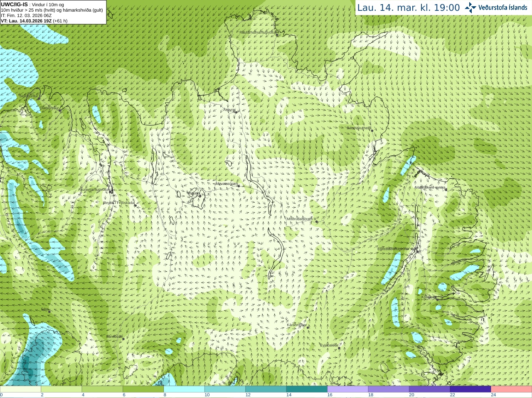Select the 8–10 m/s light cyan swatch
The width and height of the screenshot is (532, 398).
[184, 389]
